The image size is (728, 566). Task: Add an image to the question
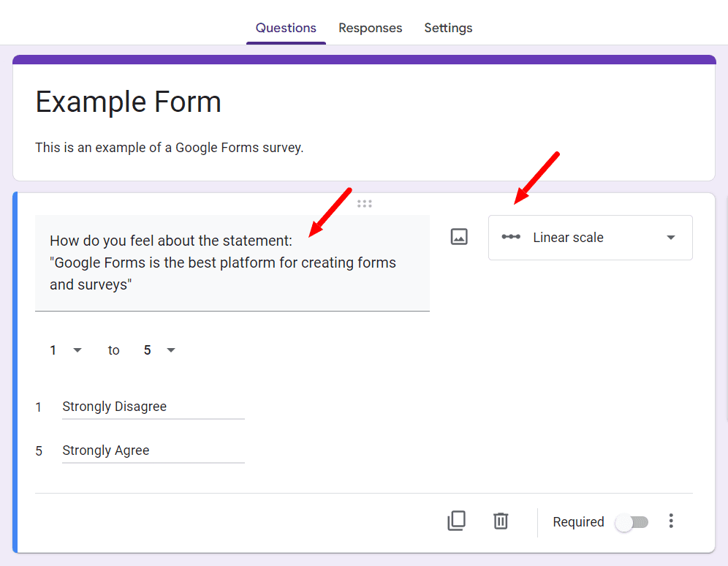coord(459,237)
